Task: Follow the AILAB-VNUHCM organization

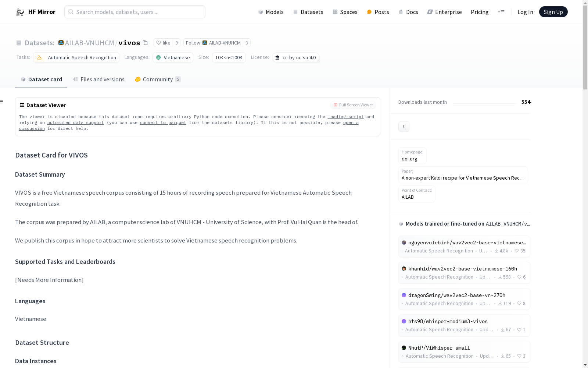Action: pos(213,43)
